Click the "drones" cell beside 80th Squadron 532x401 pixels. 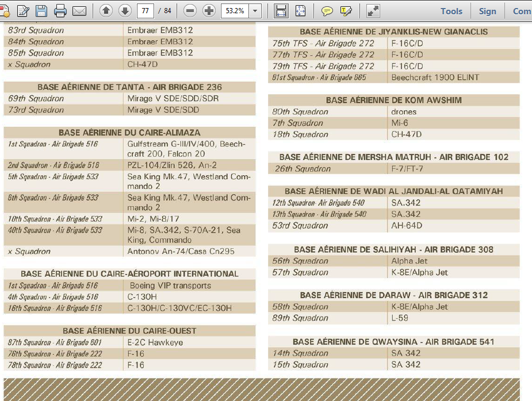coord(404,112)
